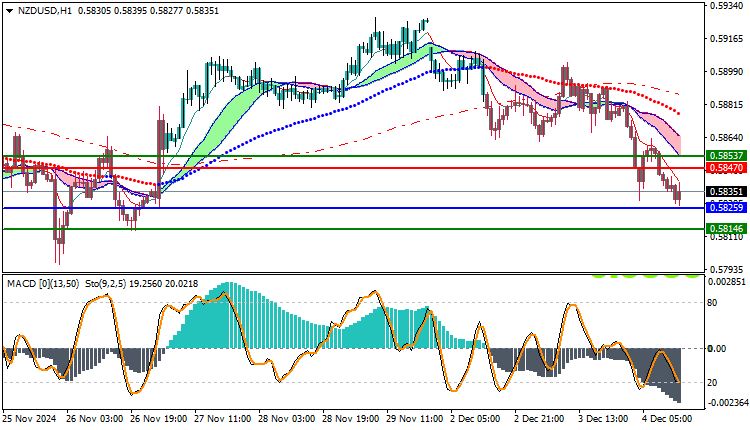Select the current price label 0.58351
Viewport: 750px width, 430px height.
coord(727,192)
